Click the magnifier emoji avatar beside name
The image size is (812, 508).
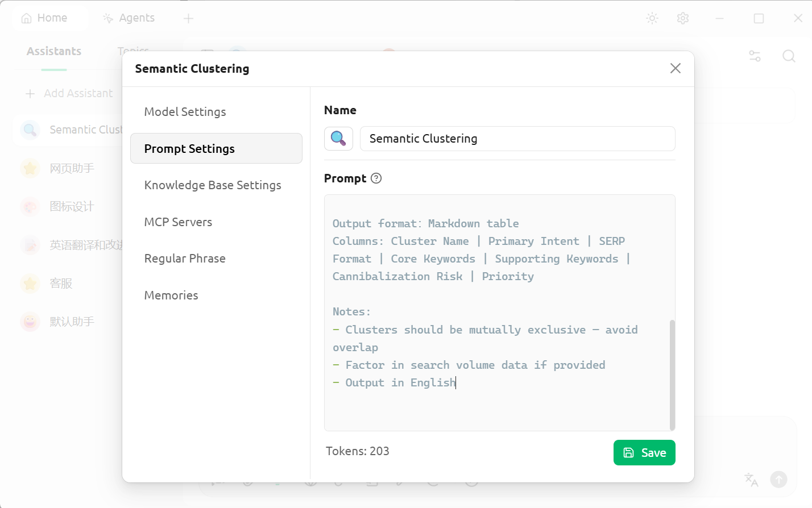(338, 139)
